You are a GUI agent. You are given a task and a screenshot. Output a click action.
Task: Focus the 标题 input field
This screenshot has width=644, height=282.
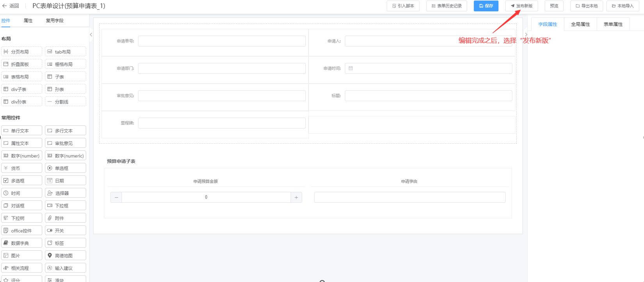428,96
